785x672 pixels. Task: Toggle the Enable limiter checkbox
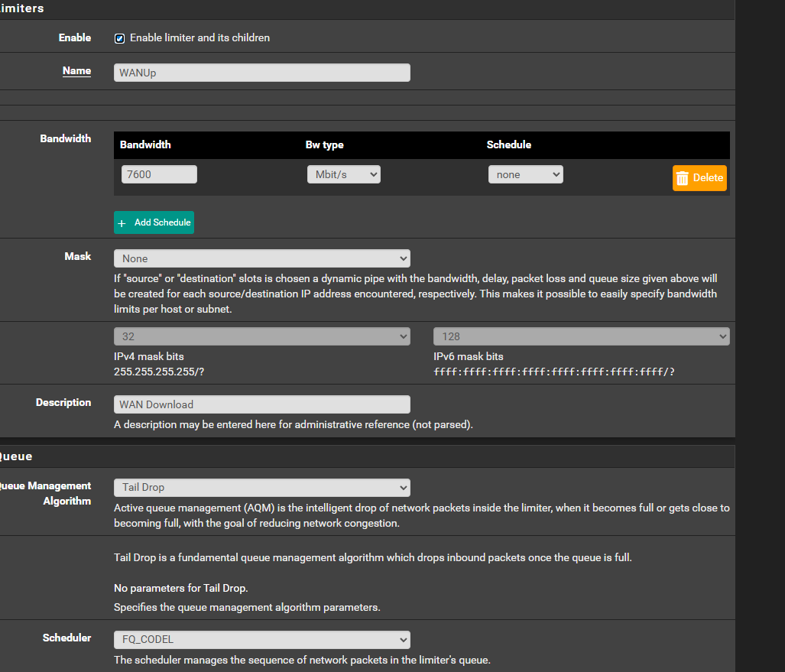119,38
